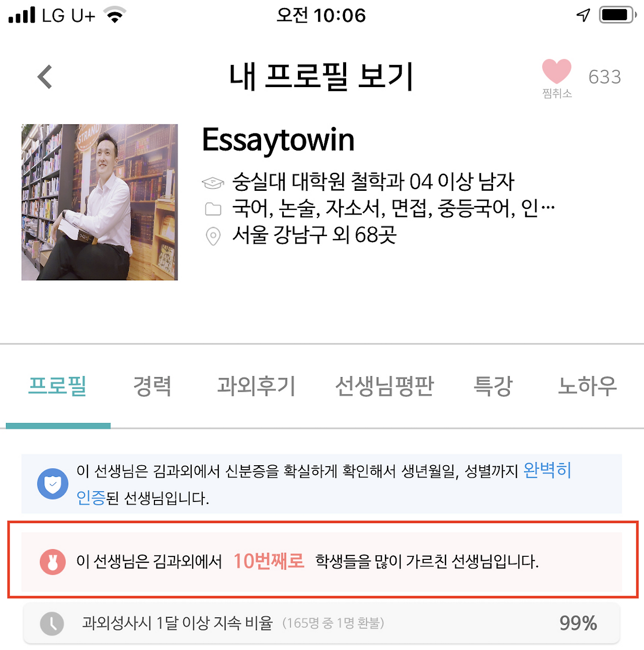Image resolution: width=644 pixels, height=650 pixels.
Task: Open the 선생님평판 tab
Action: [384, 387]
